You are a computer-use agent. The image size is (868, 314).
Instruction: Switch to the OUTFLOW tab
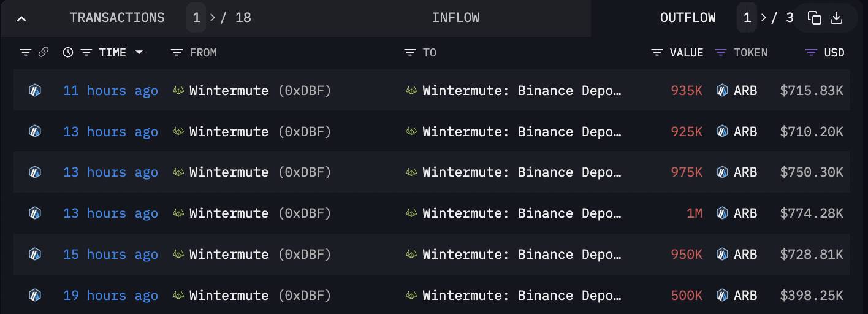[x=688, y=18]
